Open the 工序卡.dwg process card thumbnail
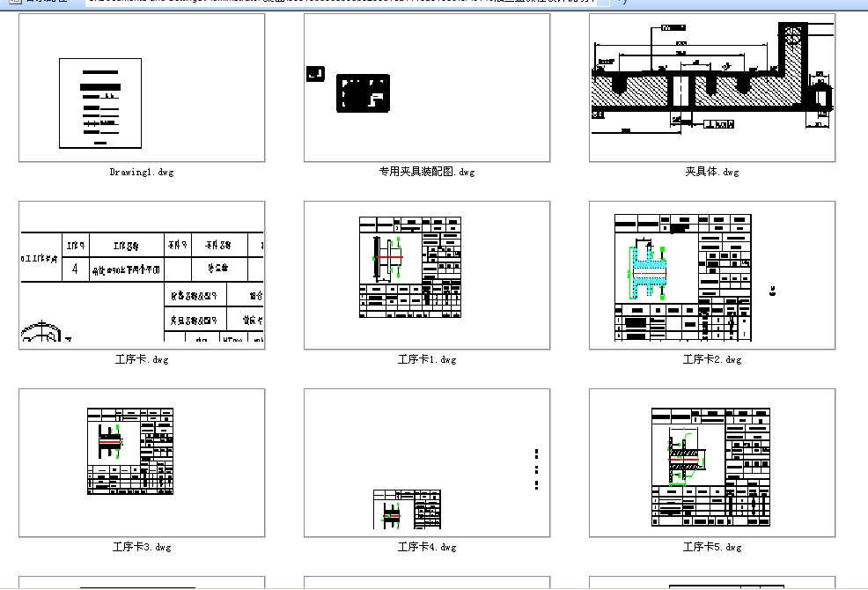The height and width of the screenshot is (590, 868). pyautogui.click(x=140, y=275)
